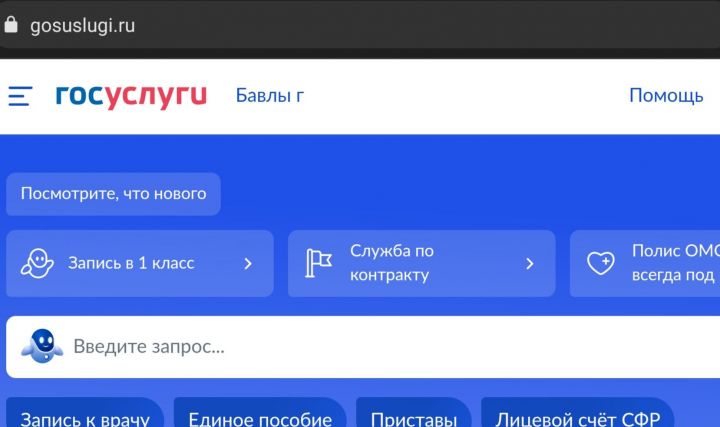Click the chevron on Запись в 1 класс
Viewport: 720px width, 427px height.
tap(248, 264)
